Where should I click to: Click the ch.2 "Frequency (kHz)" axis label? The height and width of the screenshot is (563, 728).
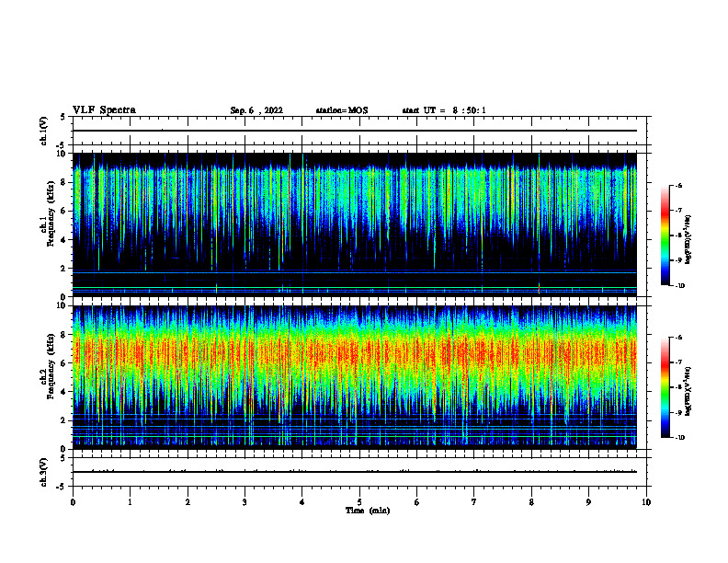tap(51, 366)
